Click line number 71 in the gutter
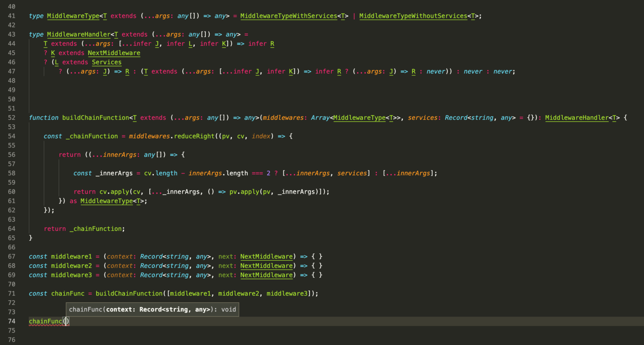Viewport: 644px width, 345px height. [x=12, y=293]
